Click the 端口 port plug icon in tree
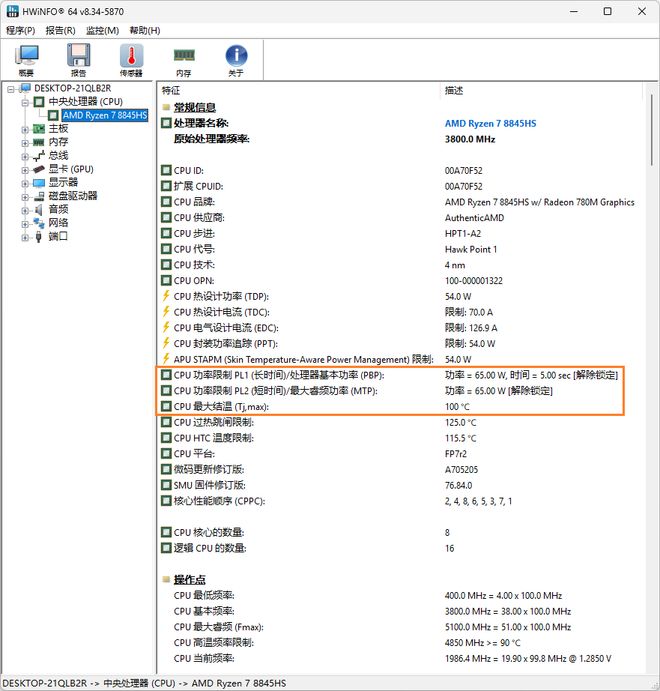Image resolution: width=660 pixels, height=691 pixels. pos(39,237)
